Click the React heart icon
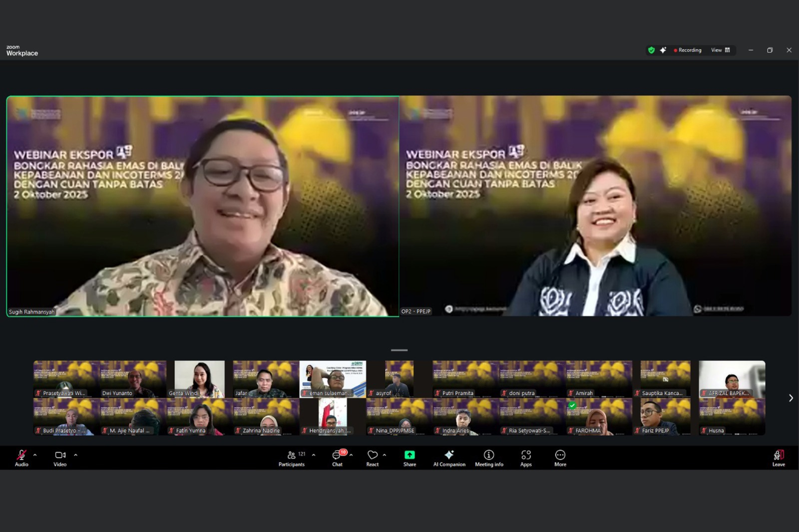 pyautogui.click(x=373, y=457)
